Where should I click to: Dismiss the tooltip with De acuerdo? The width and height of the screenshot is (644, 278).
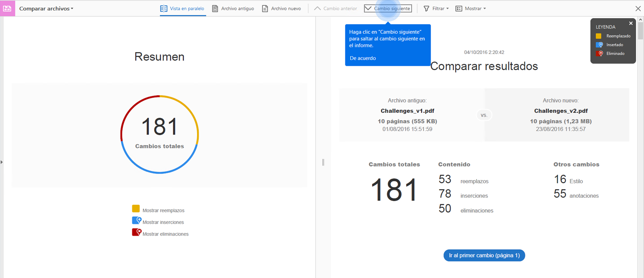363,58
